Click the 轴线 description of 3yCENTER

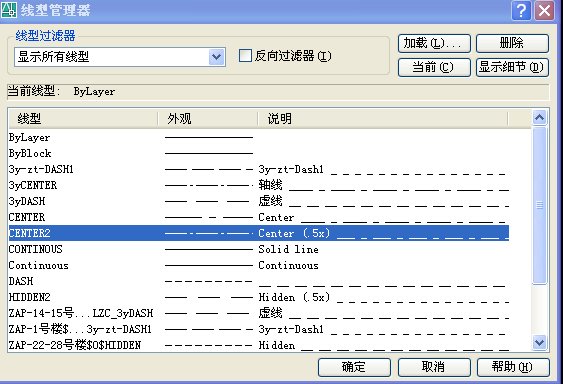[270, 185]
